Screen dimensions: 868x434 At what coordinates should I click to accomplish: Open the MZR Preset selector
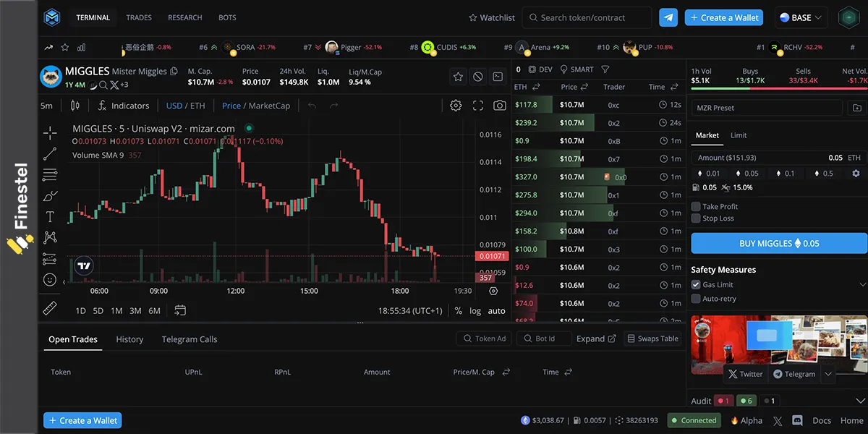pos(767,108)
